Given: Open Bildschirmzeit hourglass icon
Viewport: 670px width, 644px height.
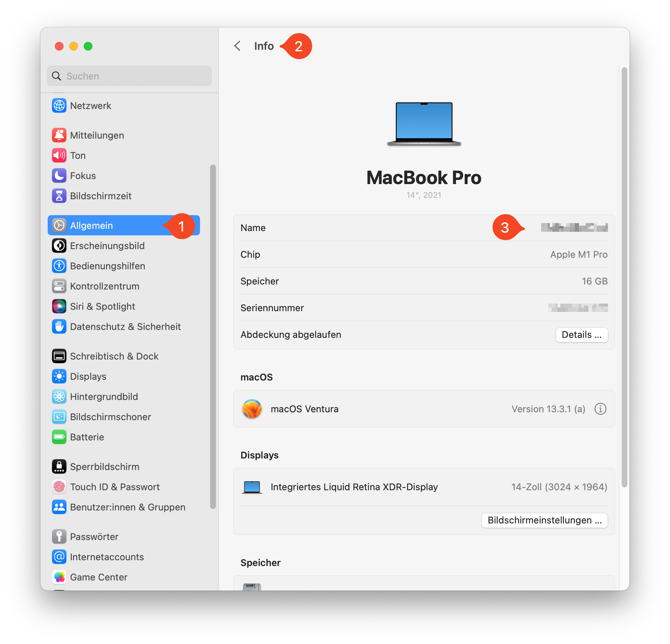Looking at the screenshot, I should click(59, 196).
